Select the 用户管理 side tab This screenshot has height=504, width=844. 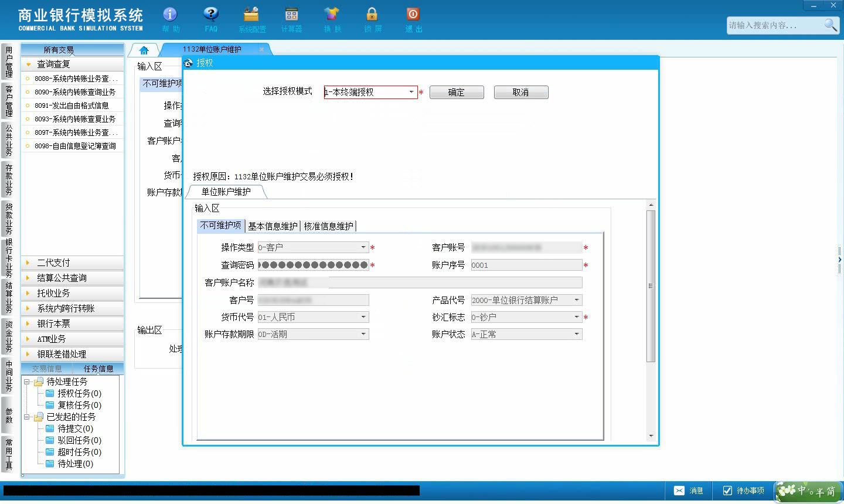click(8, 62)
